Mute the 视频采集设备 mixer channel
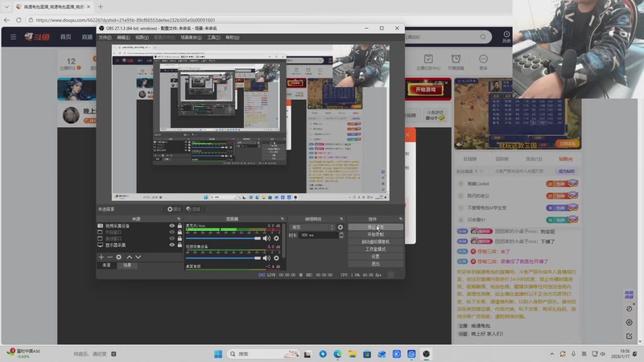Screen dimensions: 644x362 coord(267,258)
